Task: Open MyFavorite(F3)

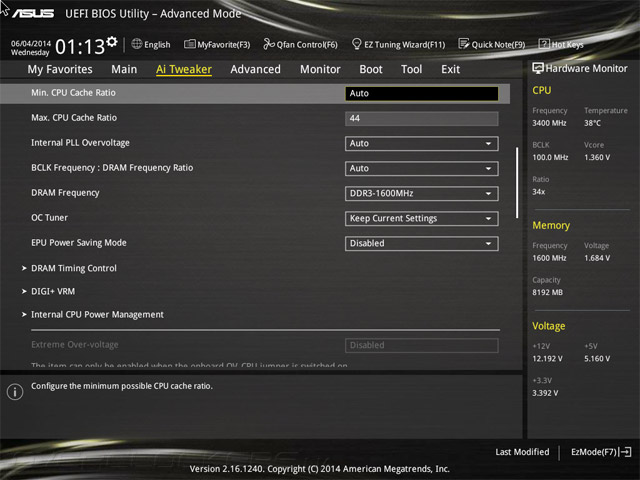Action: coord(217,44)
